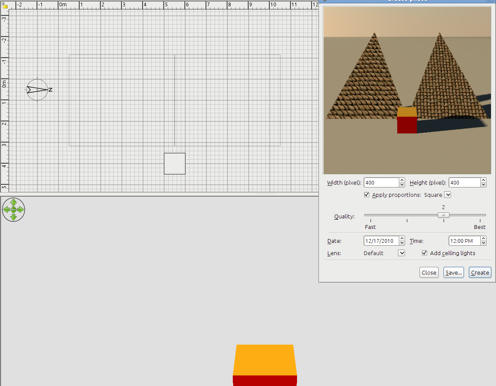Image resolution: width=496 pixels, height=386 pixels.
Task: Click the yellow corner icon of rulers
Action: click(x=5, y=6)
